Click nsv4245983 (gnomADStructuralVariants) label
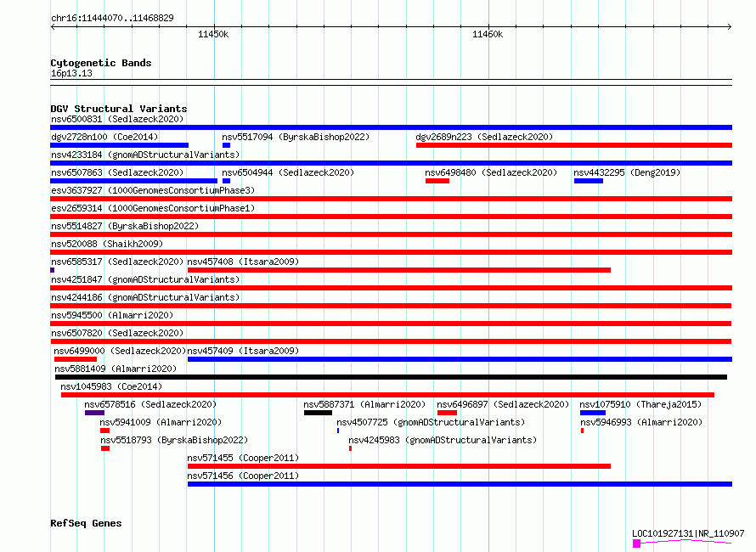The height and width of the screenshot is (552, 756). click(443, 440)
